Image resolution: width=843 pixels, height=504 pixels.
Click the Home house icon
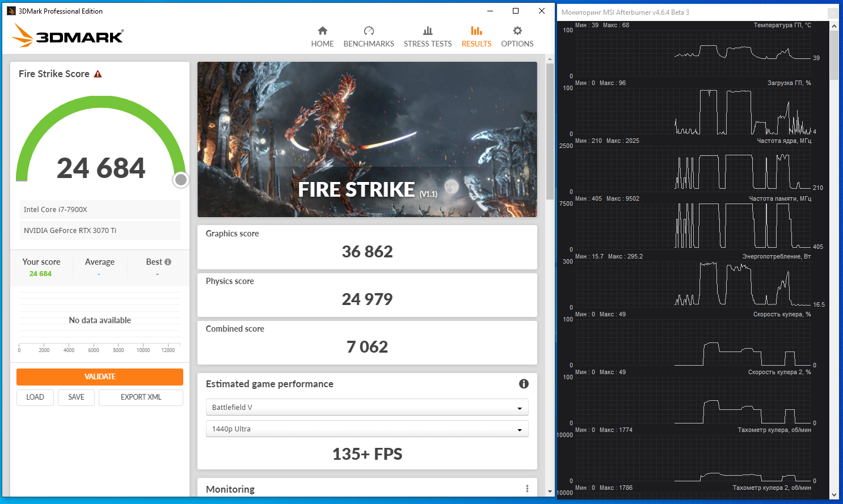pos(322,31)
